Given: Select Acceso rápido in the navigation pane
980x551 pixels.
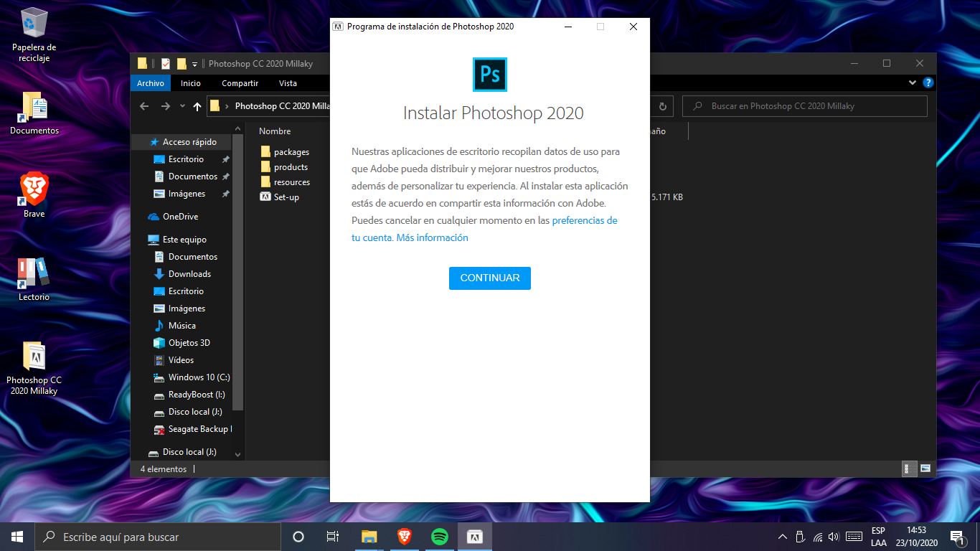Looking at the screenshot, I should coord(182,142).
